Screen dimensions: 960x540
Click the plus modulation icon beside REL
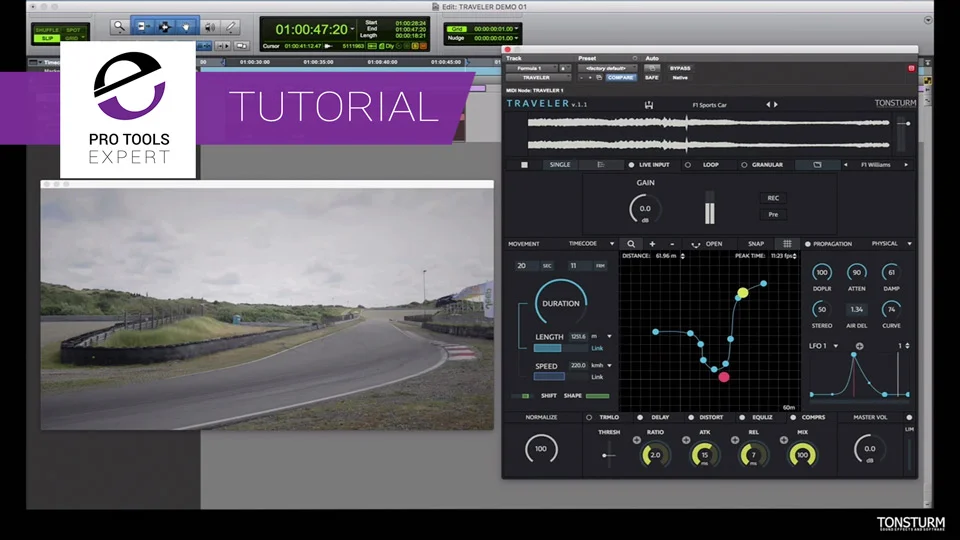point(735,440)
